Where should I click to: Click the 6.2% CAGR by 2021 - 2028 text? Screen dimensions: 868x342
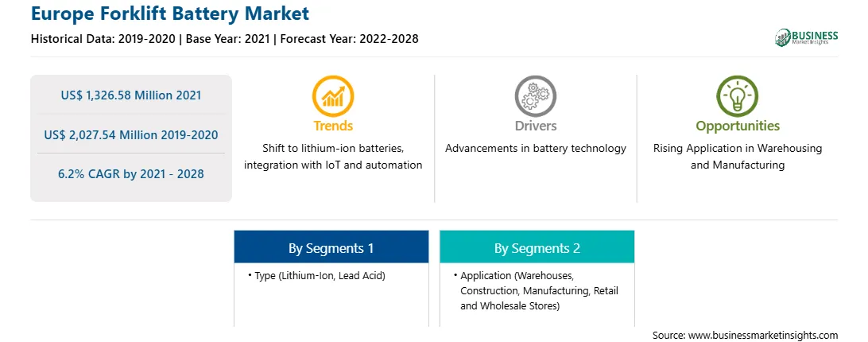(x=131, y=174)
